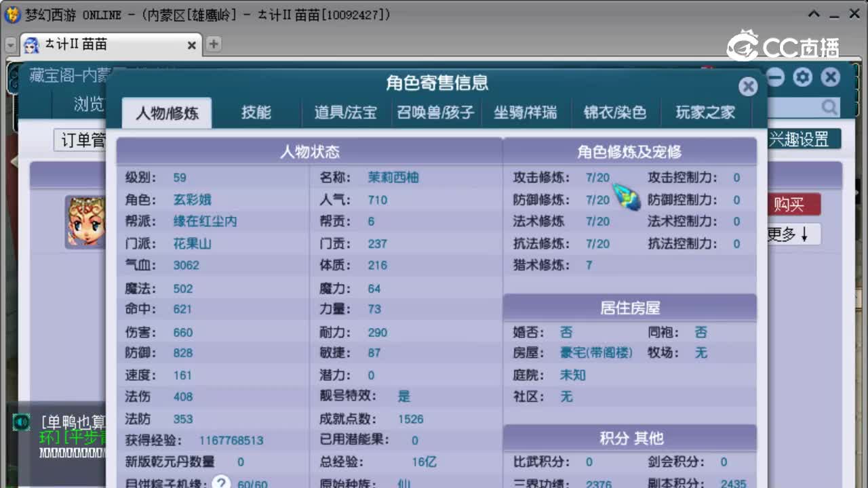868x488 pixels.
Task: Select the 召唤兽/孩子 tab
Action: 435,113
